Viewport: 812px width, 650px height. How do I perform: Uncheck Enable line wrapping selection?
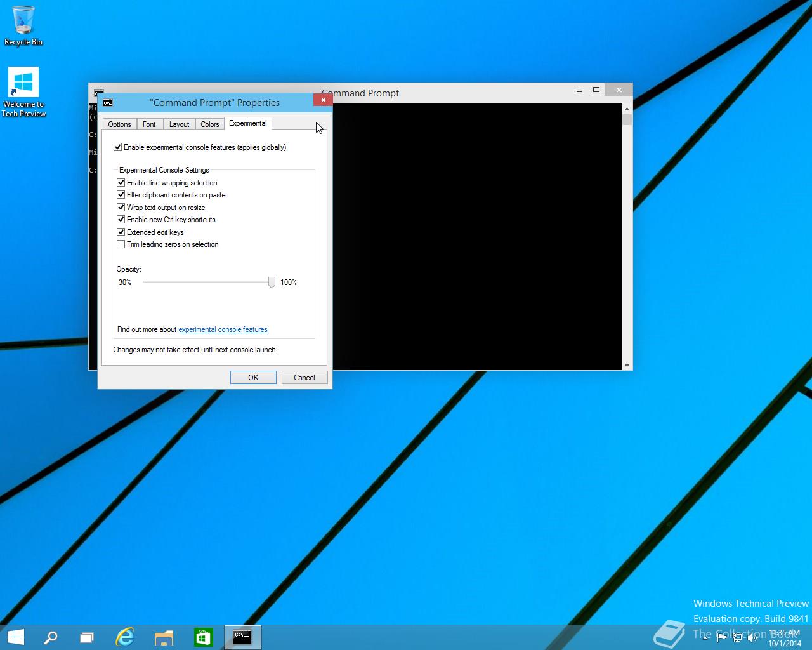(x=121, y=183)
